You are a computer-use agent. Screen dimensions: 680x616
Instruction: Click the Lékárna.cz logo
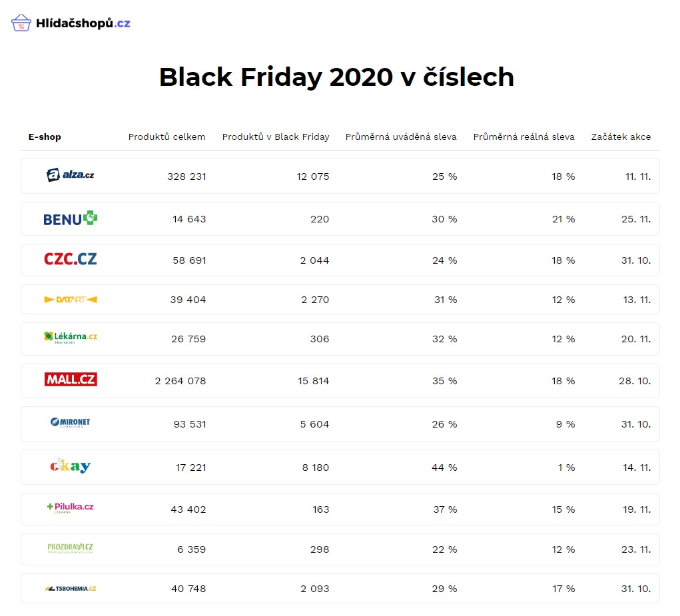click(70, 337)
